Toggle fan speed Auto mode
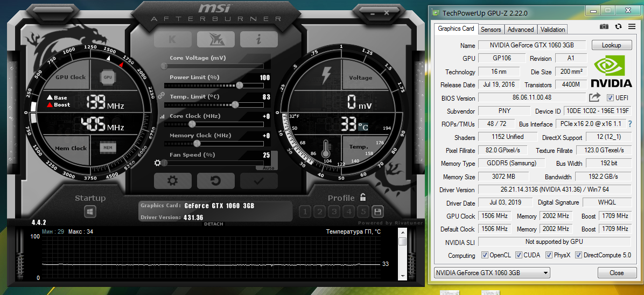The image size is (644, 295). pos(268,168)
